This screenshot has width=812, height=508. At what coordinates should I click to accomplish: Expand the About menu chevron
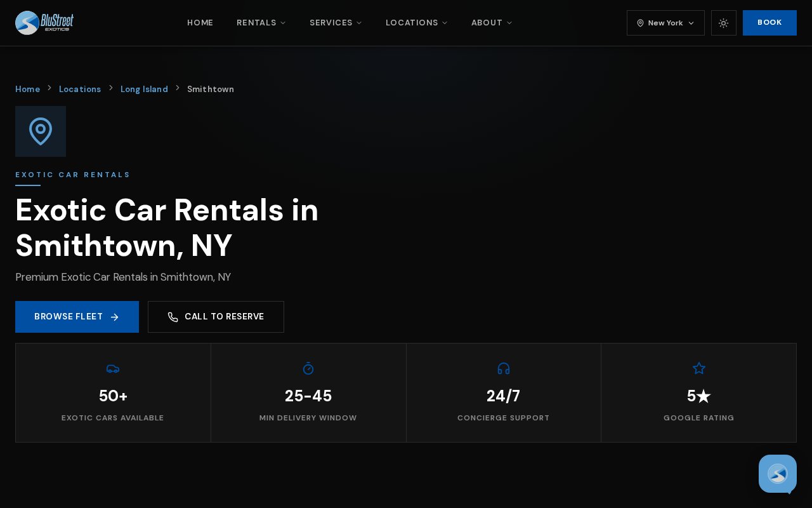click(509, 23)
